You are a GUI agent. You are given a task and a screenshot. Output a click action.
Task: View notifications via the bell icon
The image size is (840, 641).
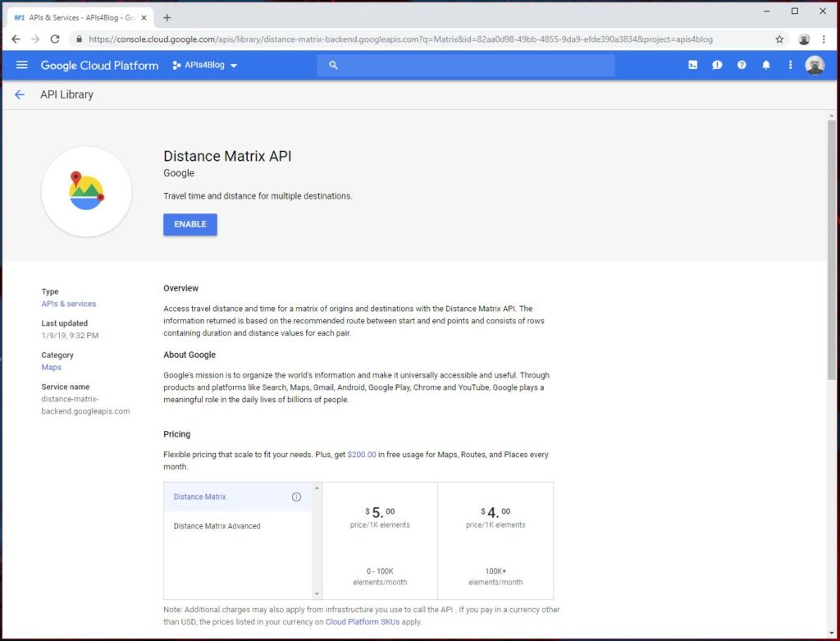(766, 65)
